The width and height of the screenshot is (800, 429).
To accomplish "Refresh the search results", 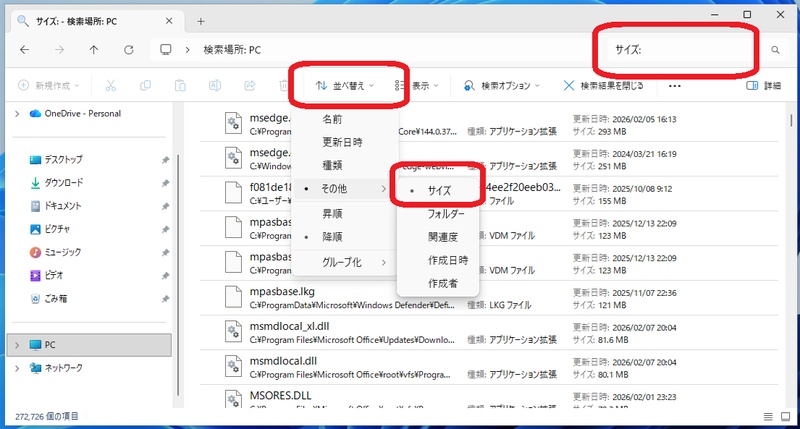I will [x=129, y=49].
